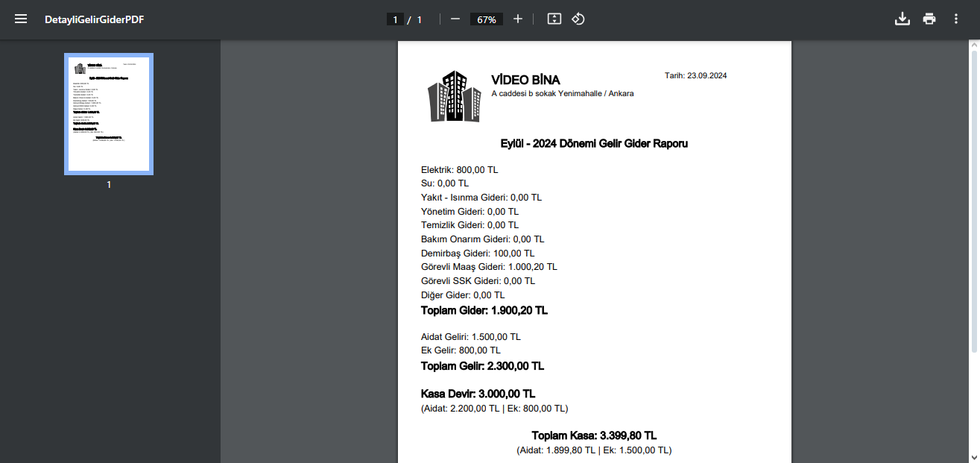Click the building logo in the report
This screenshot has width=980, height=463.
[x=454, y=96]
